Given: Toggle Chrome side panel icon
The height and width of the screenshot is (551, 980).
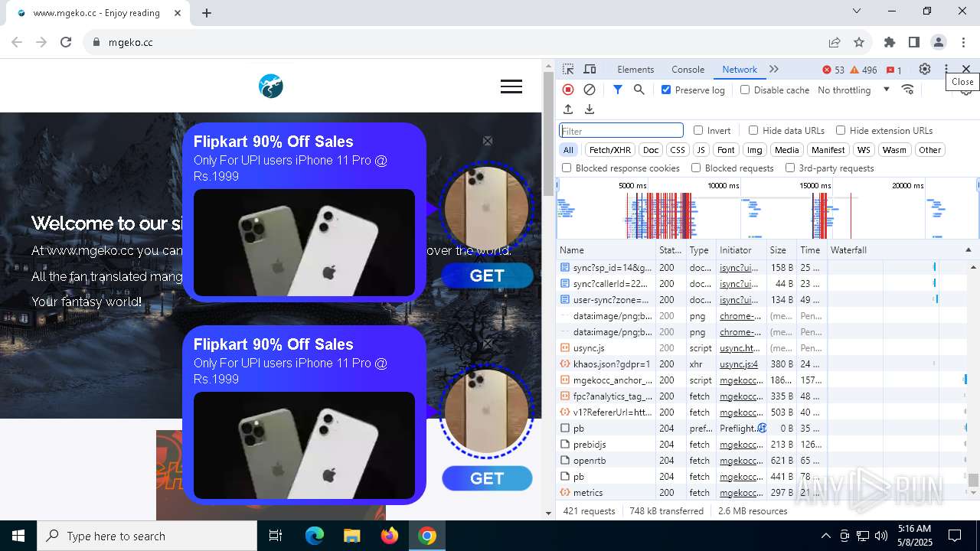Looking at the screenshot, I should (914, 42).
